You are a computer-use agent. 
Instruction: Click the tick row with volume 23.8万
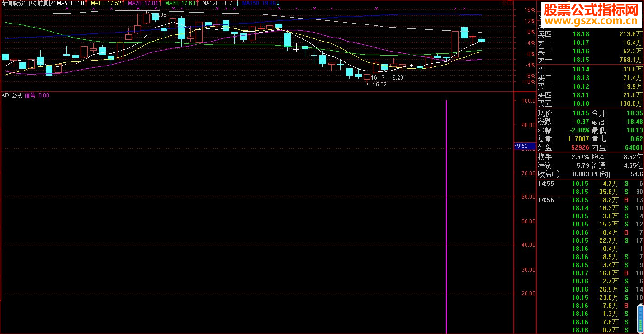[x=590, y=297]
